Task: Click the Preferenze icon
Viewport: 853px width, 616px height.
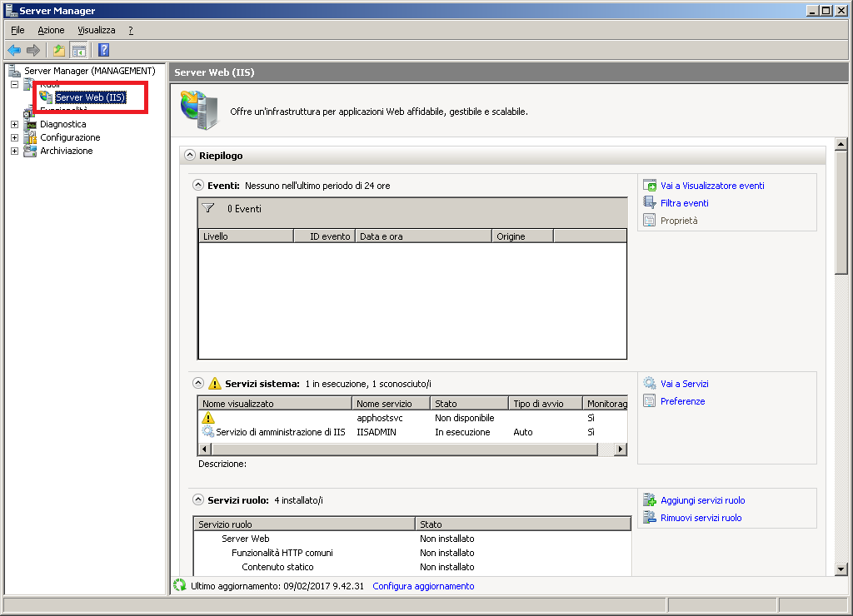Action: 650,401
